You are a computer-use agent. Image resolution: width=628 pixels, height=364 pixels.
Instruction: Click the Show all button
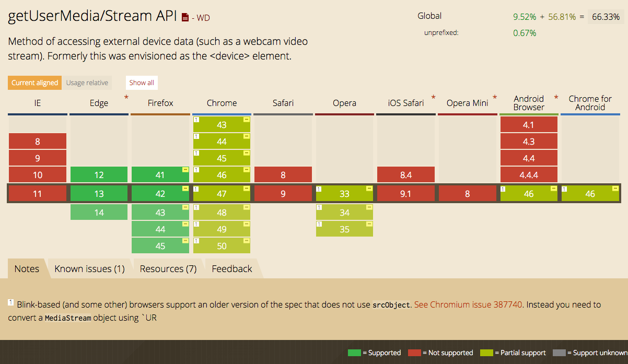(142, 83)
